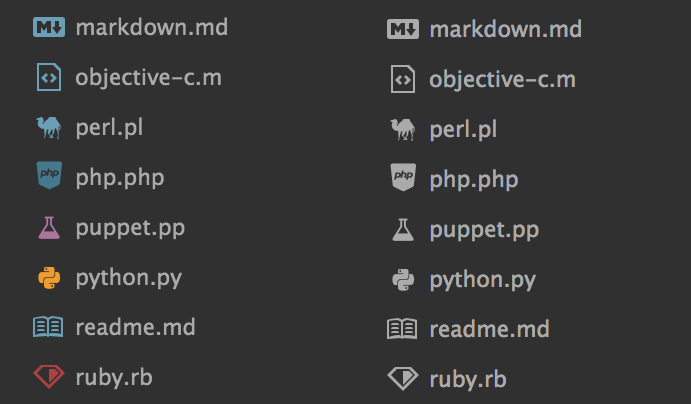This screenshot has height=404, width=691.
Task: Select markdown.md beside the blue Markdown icon
Action: 151,27
